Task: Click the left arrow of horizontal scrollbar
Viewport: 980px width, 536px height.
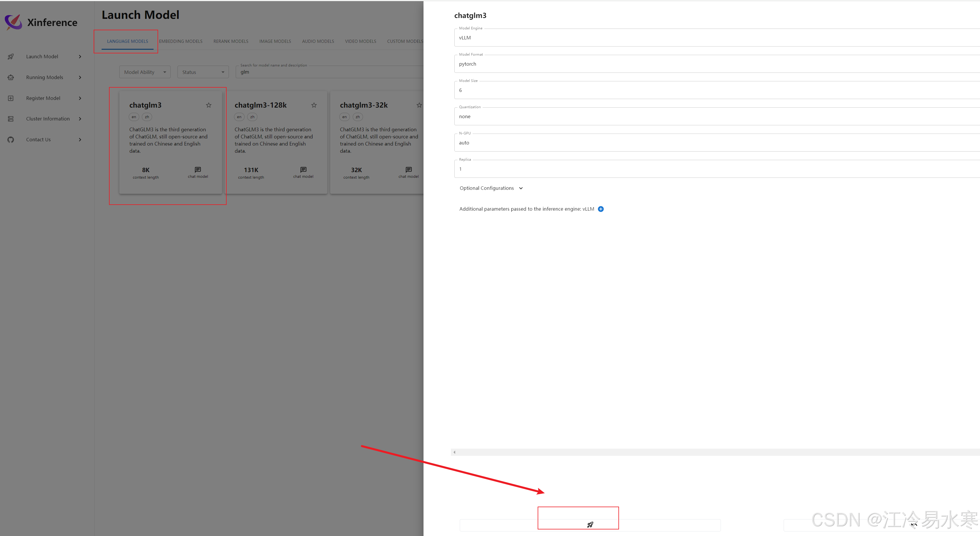Action: coord(454,452)
